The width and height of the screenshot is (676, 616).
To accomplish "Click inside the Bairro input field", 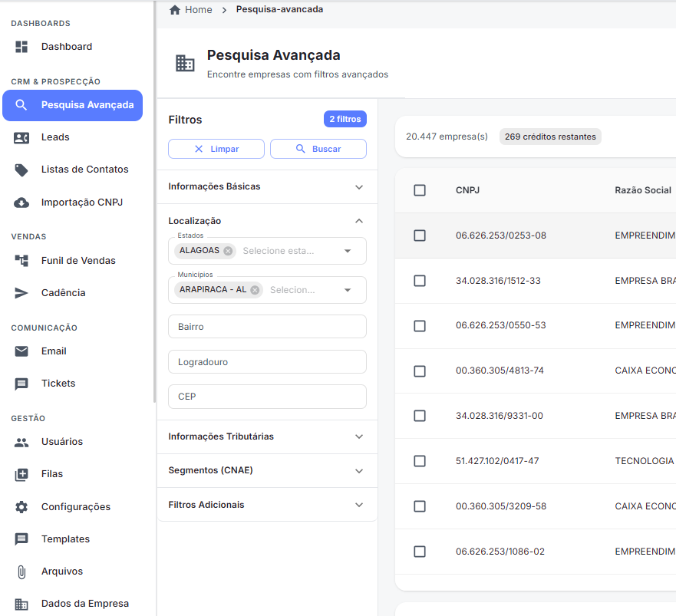I will (x=266, y=328).
